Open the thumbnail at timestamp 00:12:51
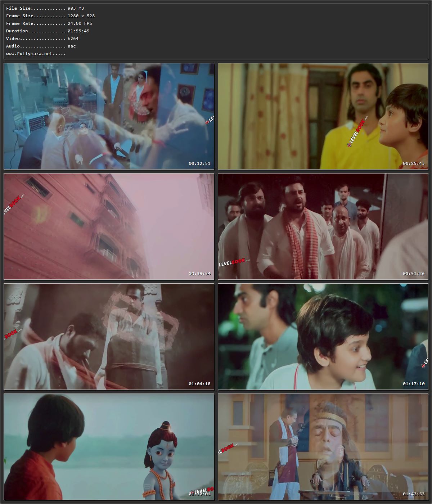The image size is (432, 504). [x=109, y=116]
